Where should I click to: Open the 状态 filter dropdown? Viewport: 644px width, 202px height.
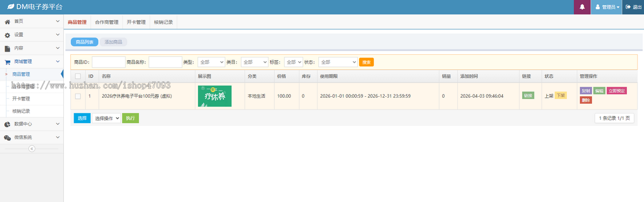tap(338, 62)
